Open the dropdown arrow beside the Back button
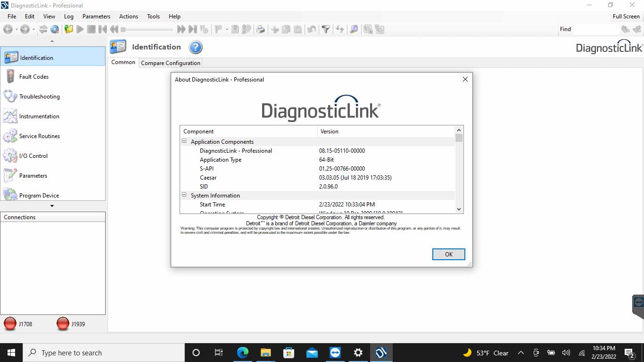 click(17, 29)
